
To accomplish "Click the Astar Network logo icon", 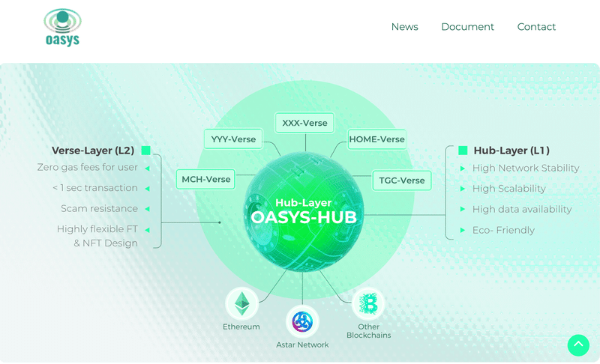I will tap(302, 321).
